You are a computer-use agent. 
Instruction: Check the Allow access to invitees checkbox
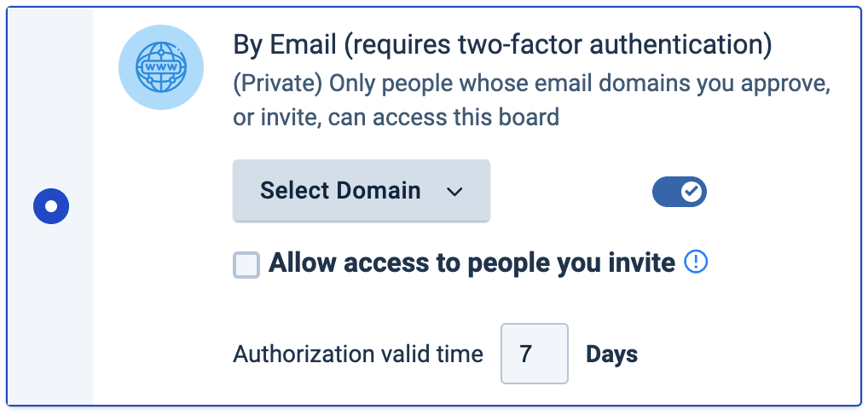[x=246, y=265]
